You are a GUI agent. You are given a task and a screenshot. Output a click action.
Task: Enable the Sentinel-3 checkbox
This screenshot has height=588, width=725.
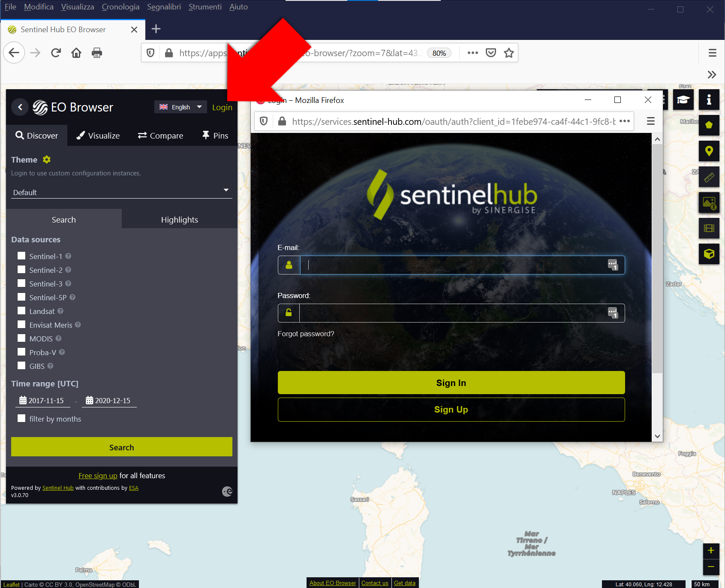pyautogui.click(x=21, y=283)
